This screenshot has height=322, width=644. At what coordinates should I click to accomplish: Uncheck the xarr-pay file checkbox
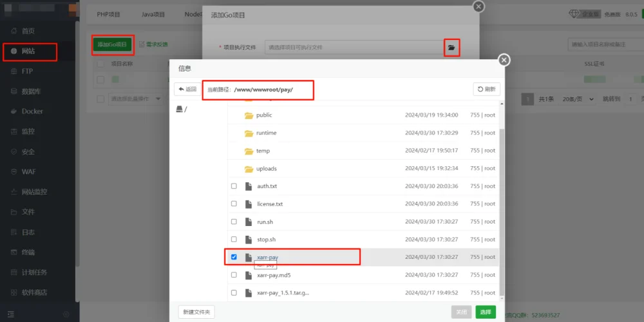click(x=234, y=257)
